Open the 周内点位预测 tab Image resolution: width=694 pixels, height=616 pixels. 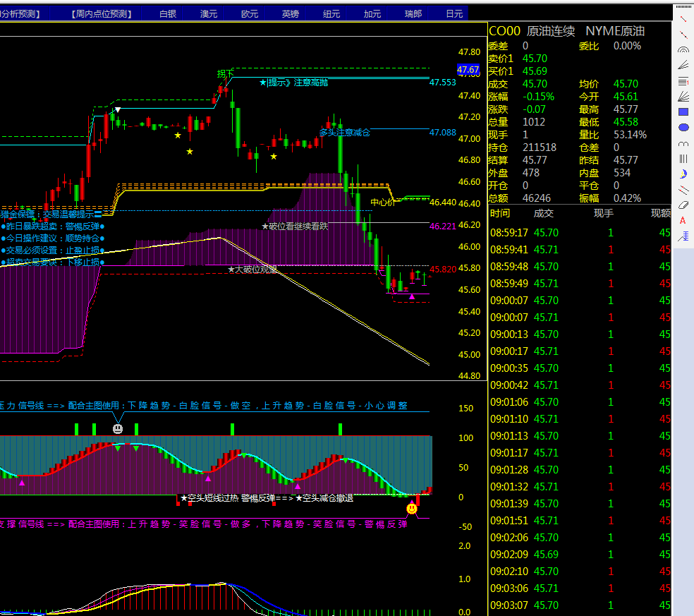102,13
